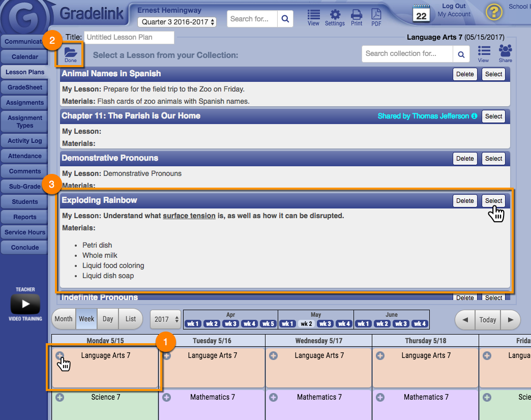The width and height of the screenshot is (531, 420).
Task: Switch calendar to List view
Action: click(x=131, y=319)
